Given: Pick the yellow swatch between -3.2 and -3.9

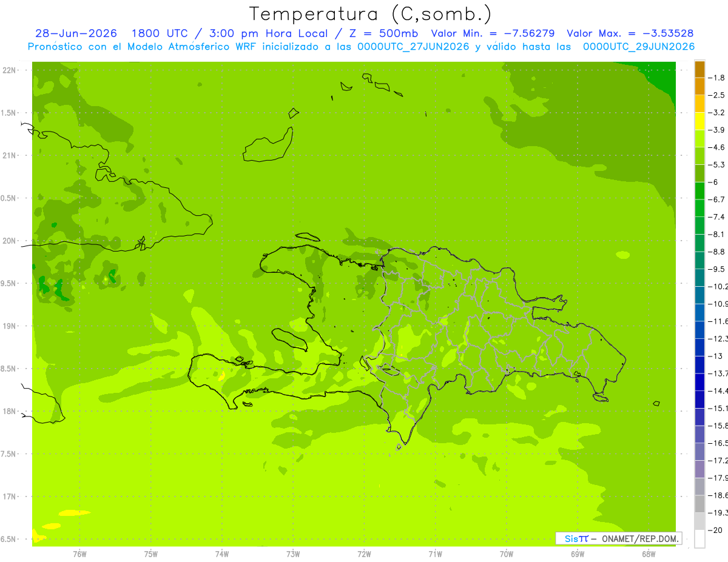Looking at the screenshot, I should pyautogui.click(x=699, y=121).
